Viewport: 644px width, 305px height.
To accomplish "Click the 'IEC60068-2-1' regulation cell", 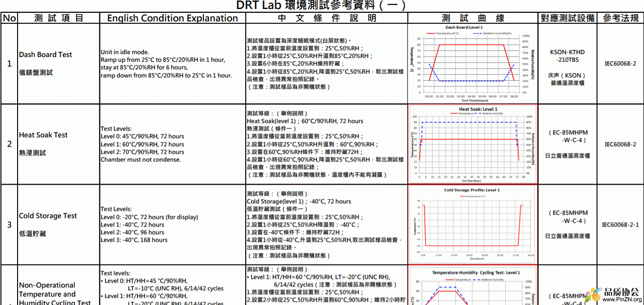I will click(x=620, y=225).
